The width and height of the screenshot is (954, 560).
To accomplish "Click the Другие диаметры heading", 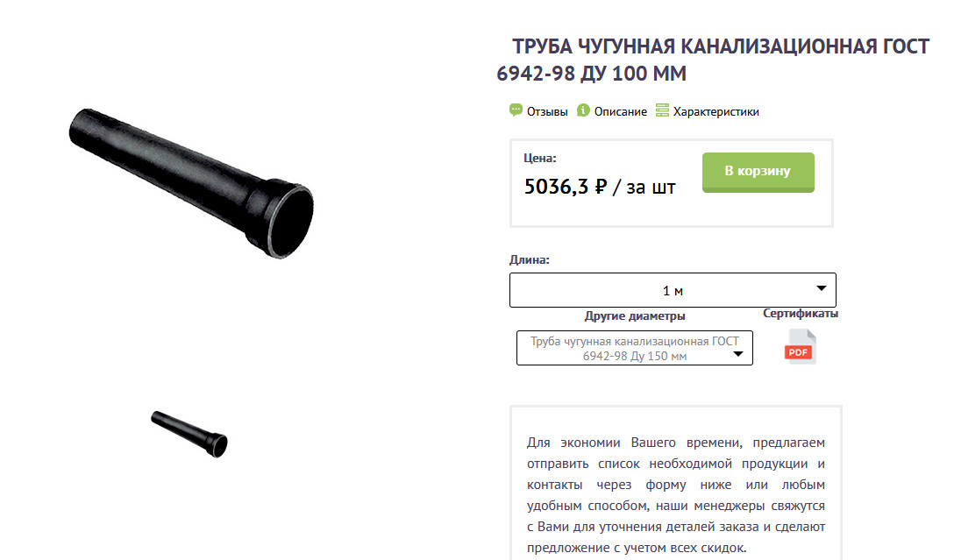I will tap(635, 315).
